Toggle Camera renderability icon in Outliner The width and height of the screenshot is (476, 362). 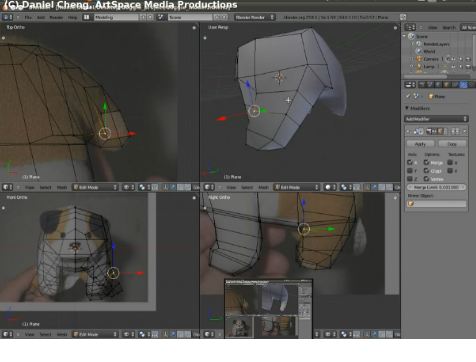point(468,59)
